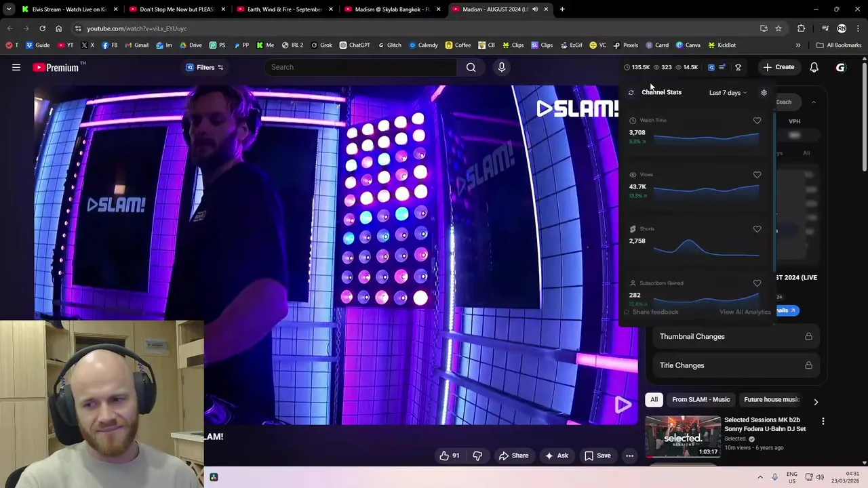Expand locked Thumbnail Changes row
Viewport: 868px width, 488px height.
(736, 337)
